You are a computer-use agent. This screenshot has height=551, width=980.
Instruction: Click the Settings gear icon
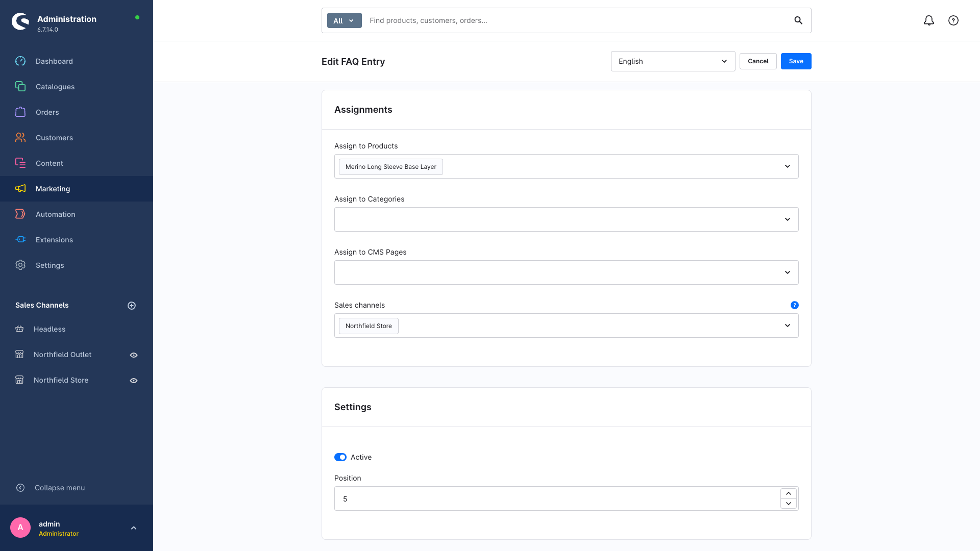click(20, 265)
